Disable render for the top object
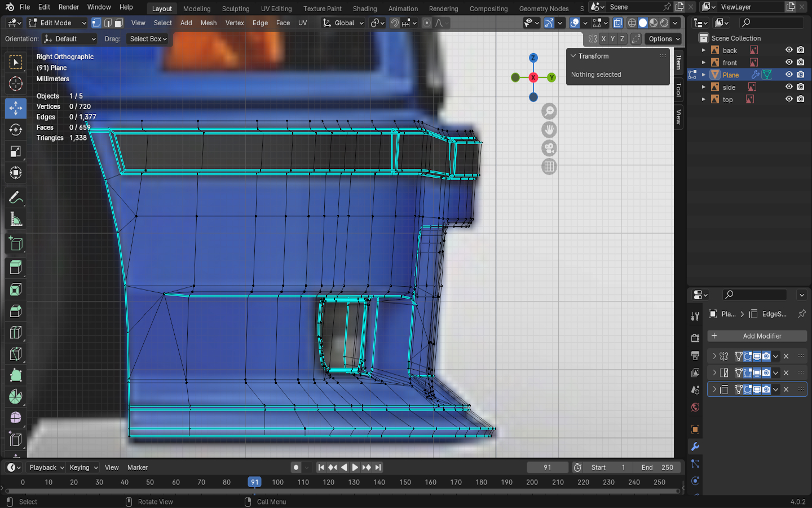Screen dimensions: 812x508 (800, 99)
